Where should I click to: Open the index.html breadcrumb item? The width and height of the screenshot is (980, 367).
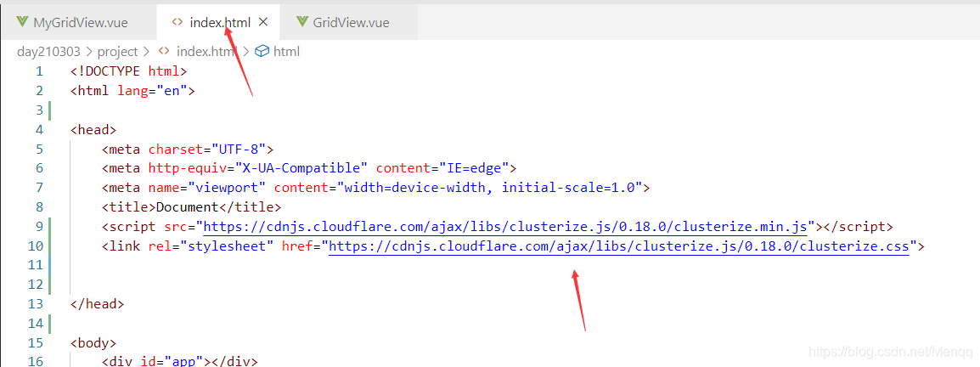pos(207,51)
